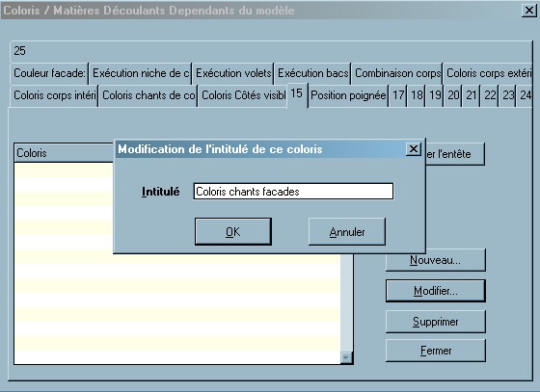Close the Modification de l'intitulé dialog
The width and height of the screenshot is (540, 392).
coord(414,149)
